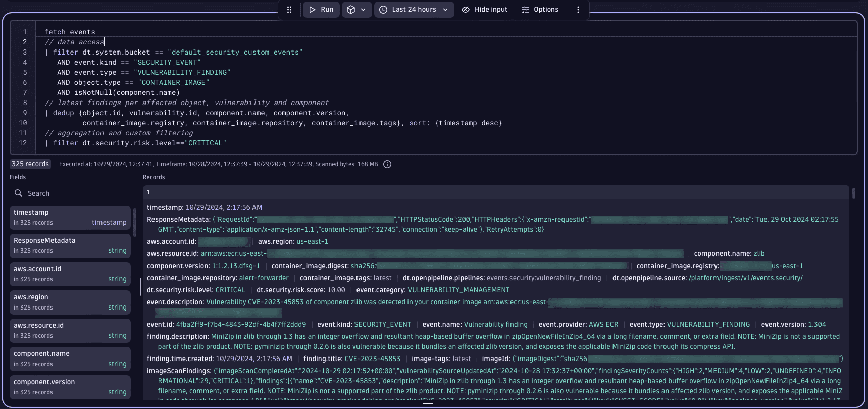
Task: Click the info icon beside Scanned bytes
Action: coord(387,164)
